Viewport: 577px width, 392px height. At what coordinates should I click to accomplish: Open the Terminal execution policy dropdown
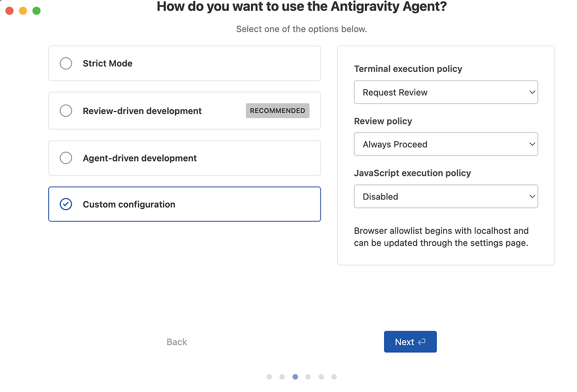[446, 92]
